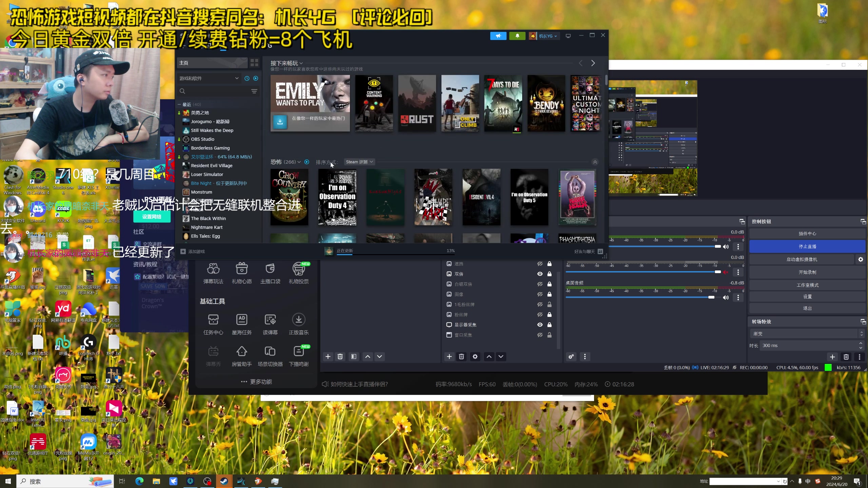Image resolution: width=868 pixels, height=488 pixels.
Task: Unmute the muted microphone speaker icon
Action: tap(726, 272)
